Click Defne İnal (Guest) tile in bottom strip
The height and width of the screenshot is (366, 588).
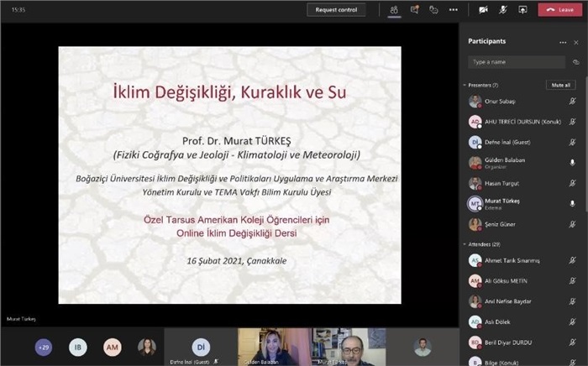pyautogui.click(x=201, y=347)
